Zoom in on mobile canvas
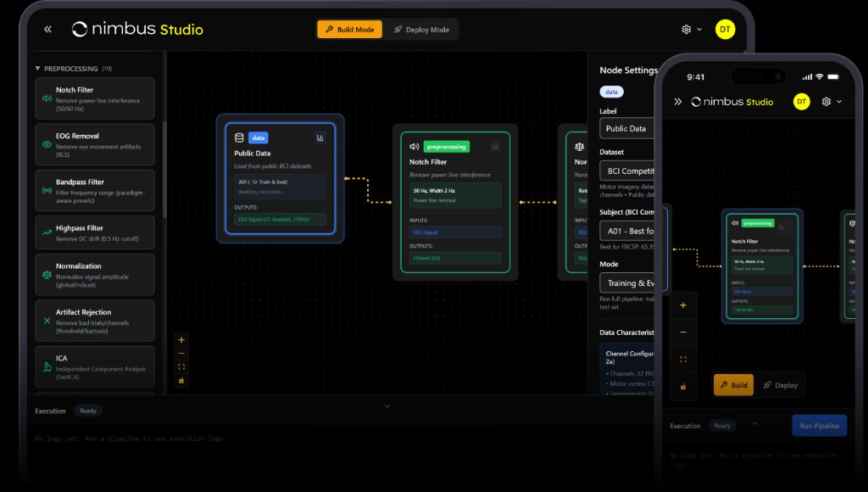The width and height of the screenshot is (868, 492). 683,305
